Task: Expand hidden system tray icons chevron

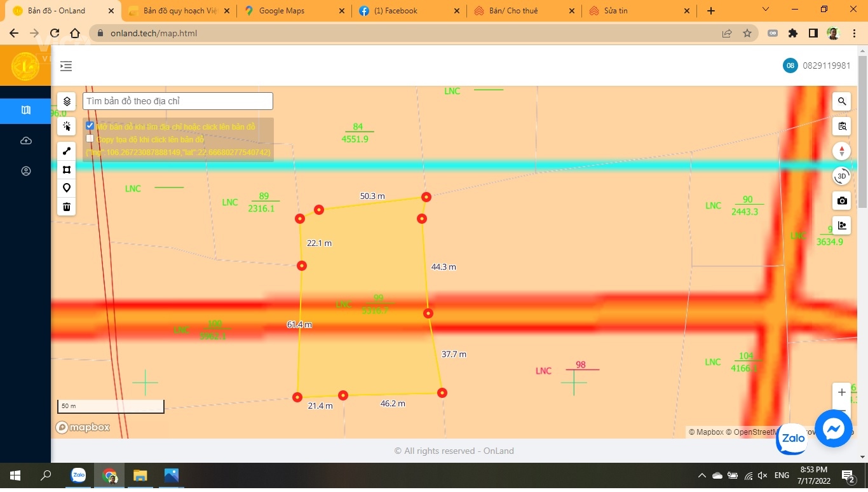Action: (x=702, y=475)
